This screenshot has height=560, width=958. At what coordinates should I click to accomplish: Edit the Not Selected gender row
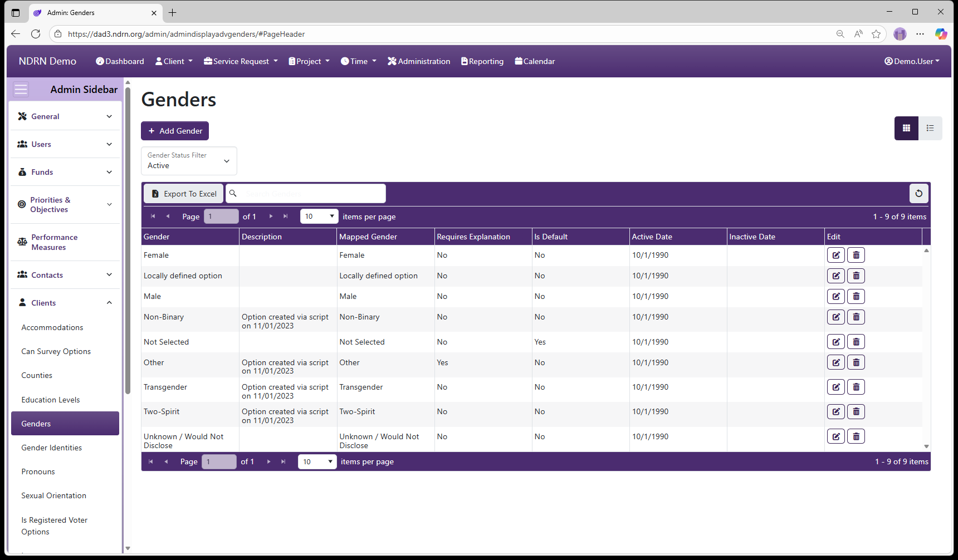click(836, 342)
